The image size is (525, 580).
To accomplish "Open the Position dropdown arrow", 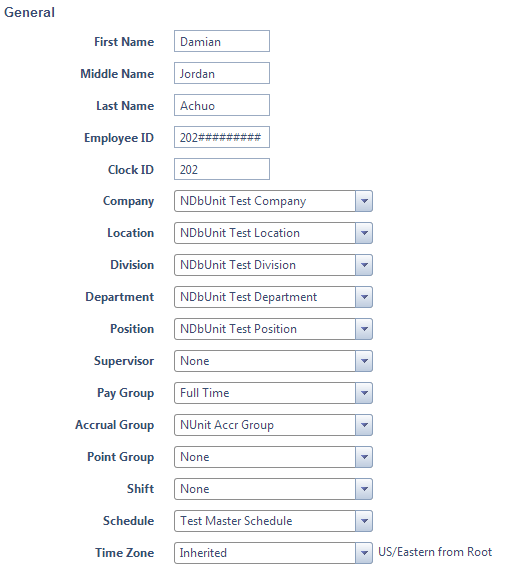I will 364,329.
